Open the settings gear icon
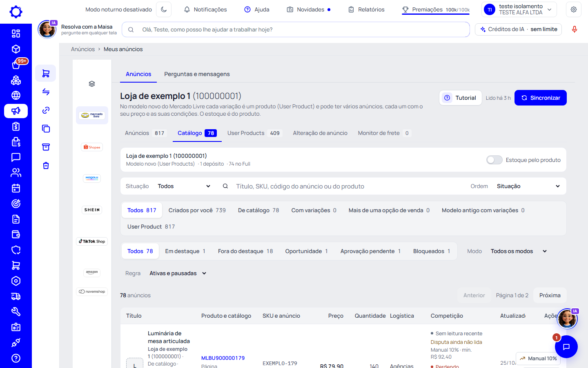588x368 pixels. click(574, 9)
